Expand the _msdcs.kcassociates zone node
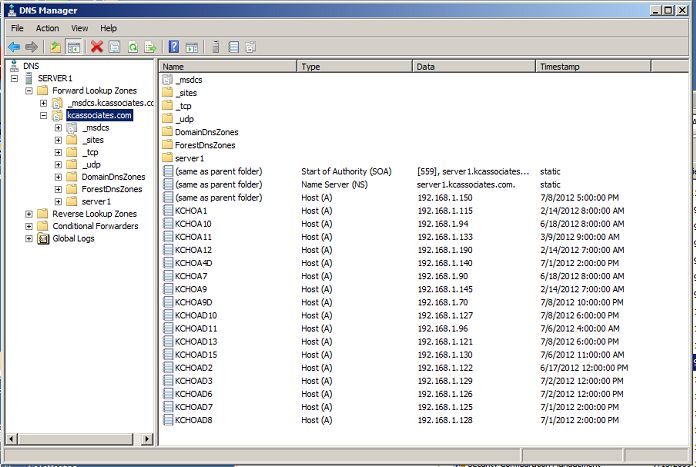This screenshot has height=467, width=696. (44, 103)
